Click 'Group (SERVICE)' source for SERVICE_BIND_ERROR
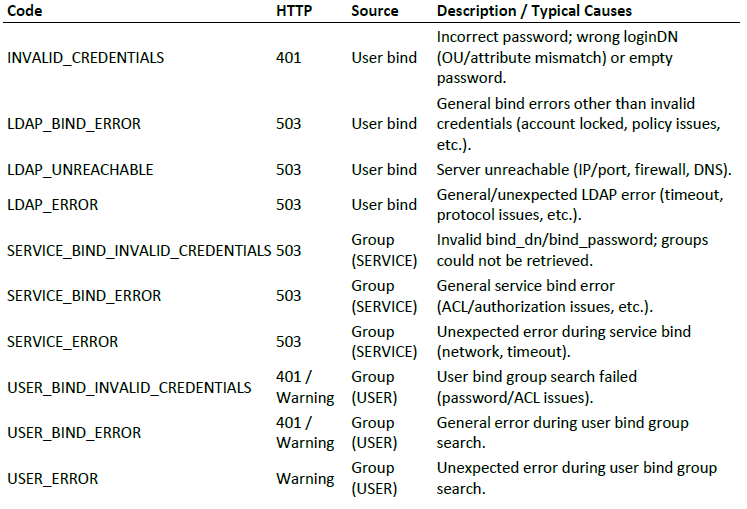 coord(384,296)
